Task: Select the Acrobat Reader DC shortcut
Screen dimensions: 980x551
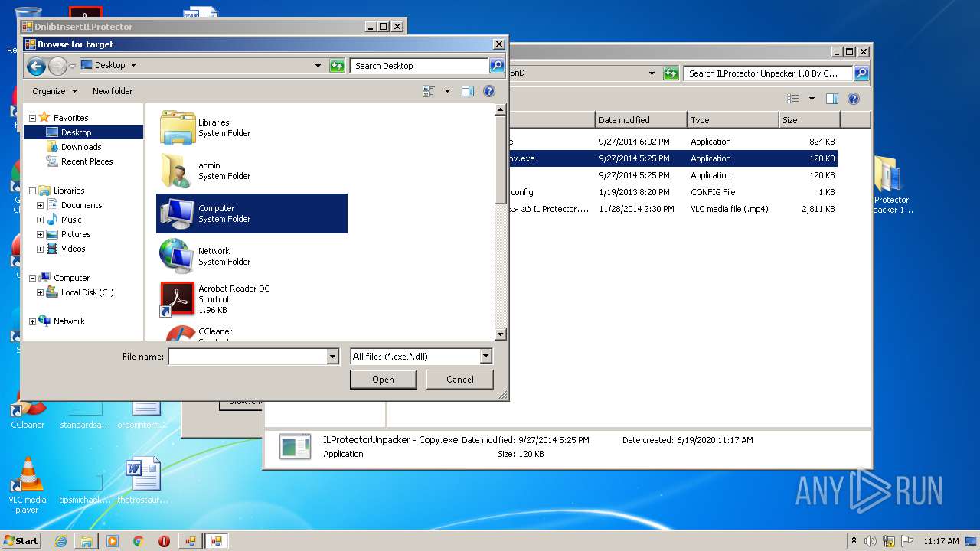Action: click(x=251, y=299)
